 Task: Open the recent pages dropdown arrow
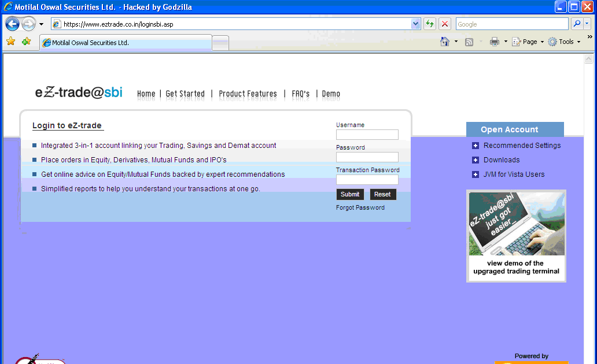(41, 24)
